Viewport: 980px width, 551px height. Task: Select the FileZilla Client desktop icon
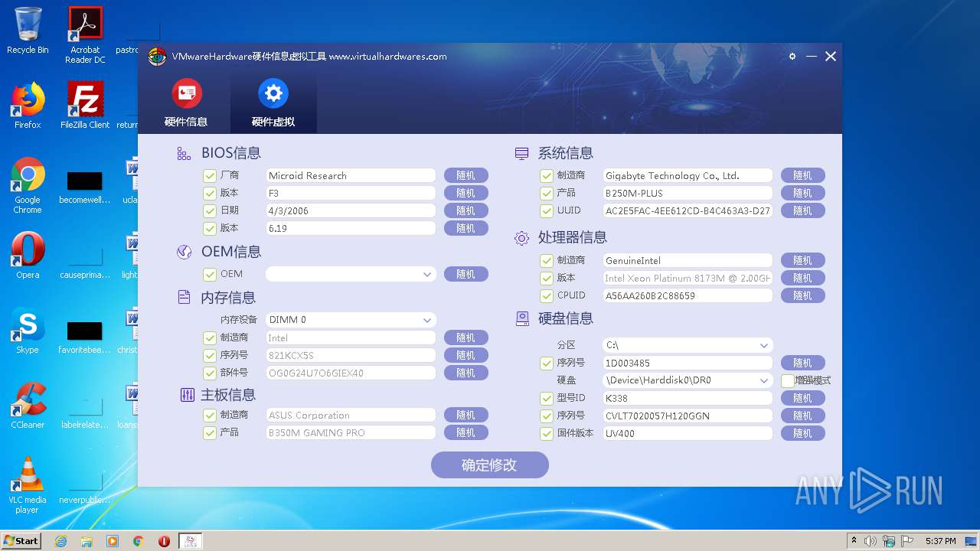point(85,106)
